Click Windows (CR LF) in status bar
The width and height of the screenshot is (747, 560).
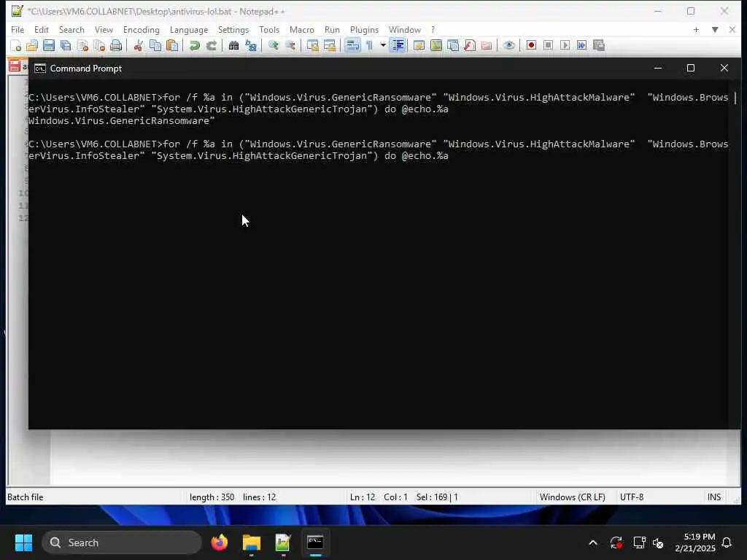pos(573,497)
